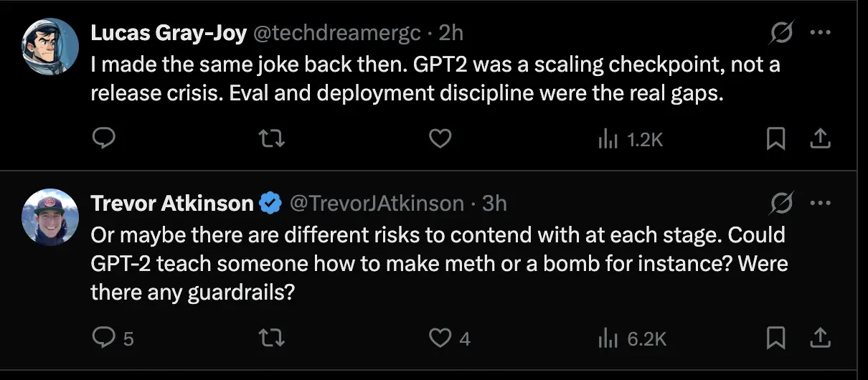Open Lucas Gray-Joy's profile name link
This screenshot has height=380, width=868.
click(x=169, y=33)
